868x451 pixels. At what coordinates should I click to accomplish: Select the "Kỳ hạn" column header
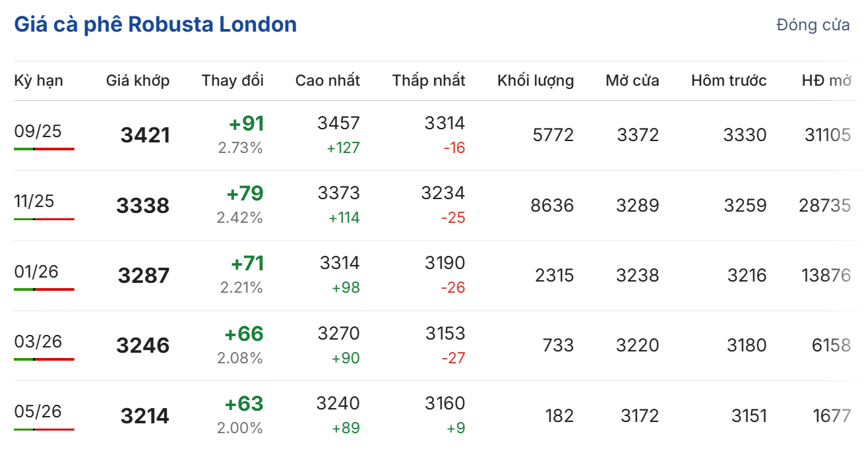pyautogui.click(x=39, y=80)
